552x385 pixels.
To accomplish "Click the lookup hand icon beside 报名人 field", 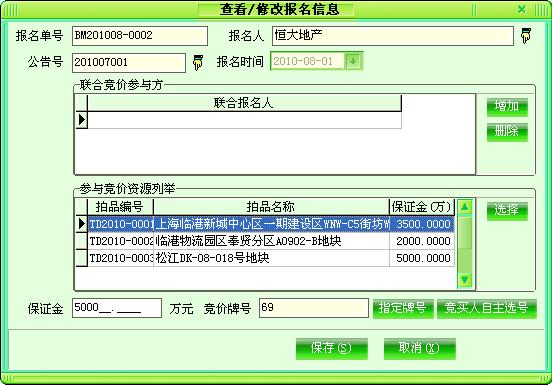I will click(x=526, y=36).
